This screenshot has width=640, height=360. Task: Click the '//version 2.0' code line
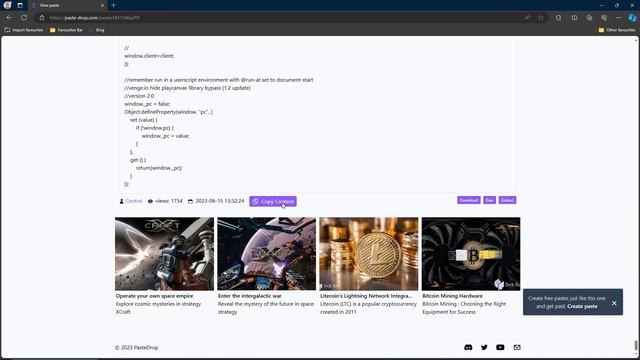pos(139,96)
